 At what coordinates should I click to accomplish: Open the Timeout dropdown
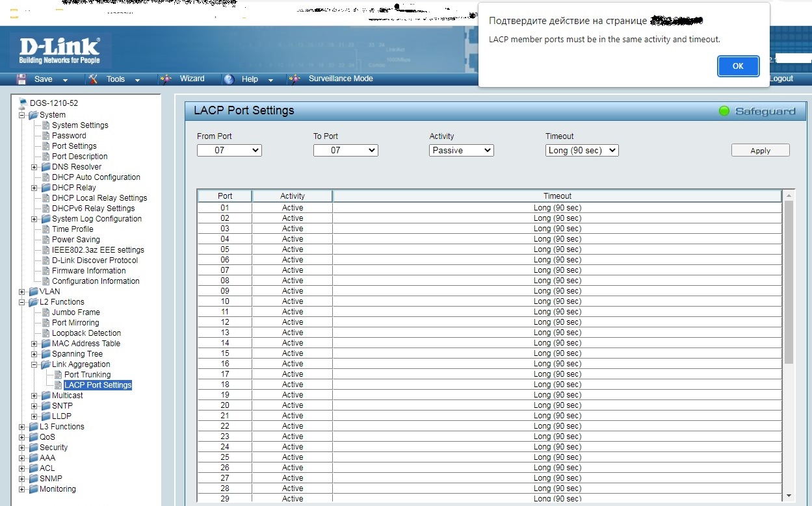click(x=581, y=150)
